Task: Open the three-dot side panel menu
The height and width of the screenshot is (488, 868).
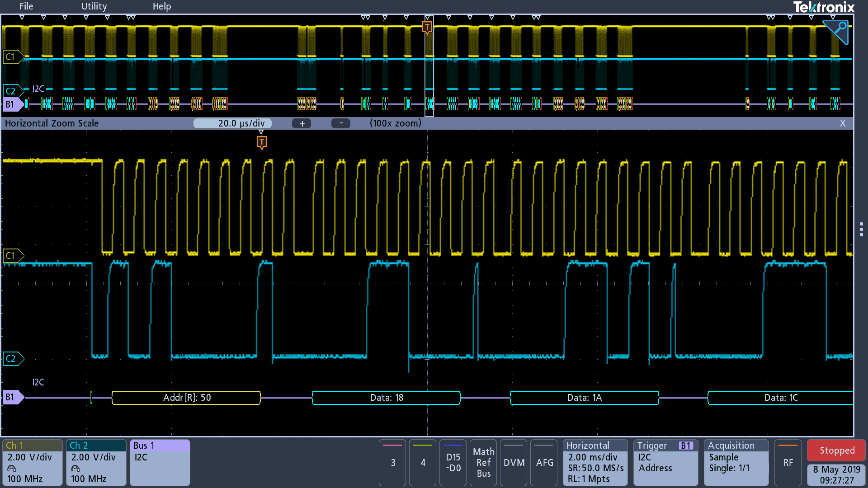Action: point(861,229)
